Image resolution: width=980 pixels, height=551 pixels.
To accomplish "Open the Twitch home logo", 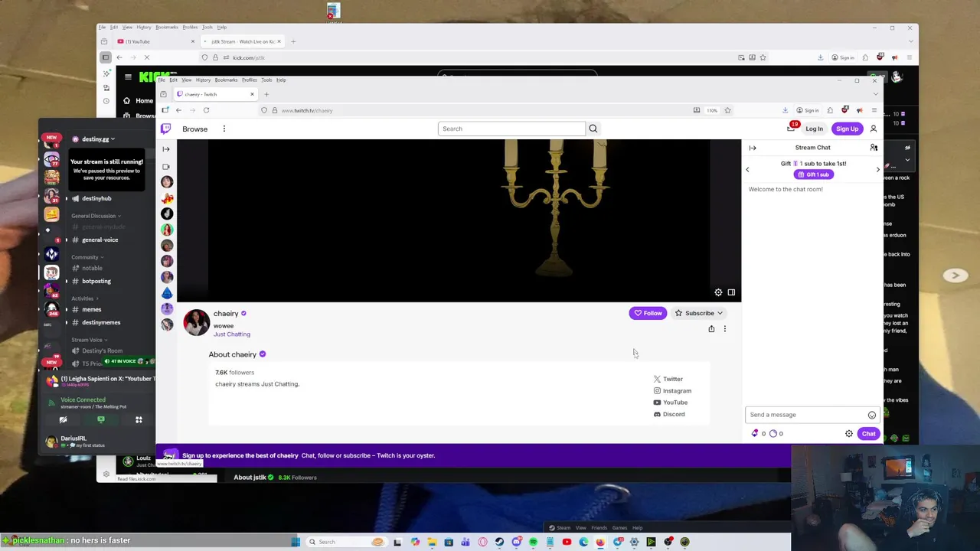I will (165, 129).
